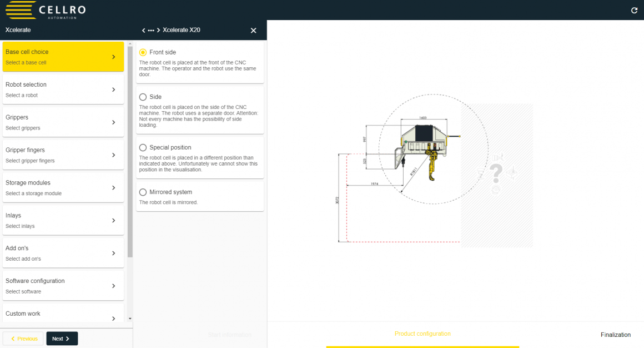
Task: Open the Robot selection section
Action: tap(63, 90)
